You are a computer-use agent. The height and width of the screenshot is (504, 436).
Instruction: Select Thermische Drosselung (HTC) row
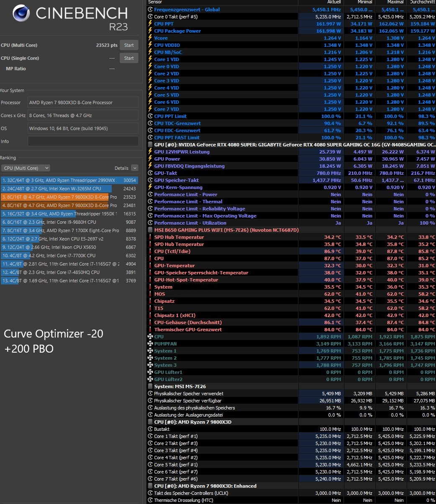(292, 500)
